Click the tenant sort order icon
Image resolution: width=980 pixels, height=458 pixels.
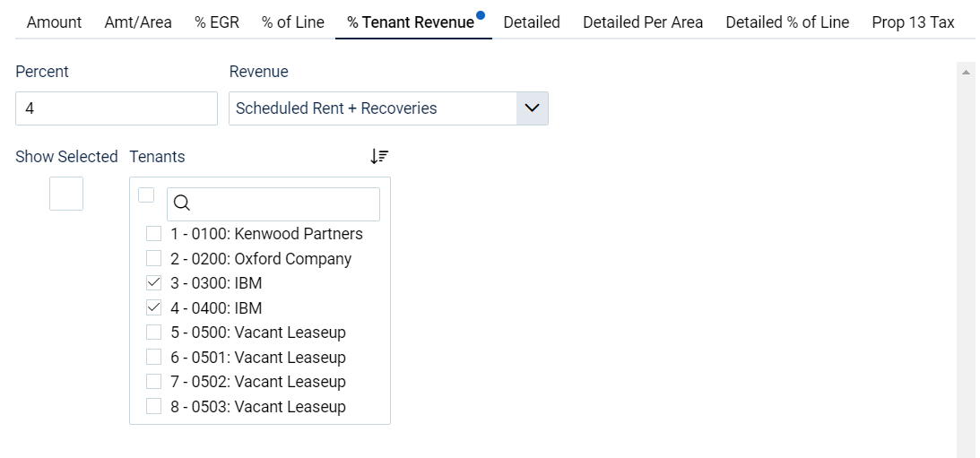click(378, 156)
